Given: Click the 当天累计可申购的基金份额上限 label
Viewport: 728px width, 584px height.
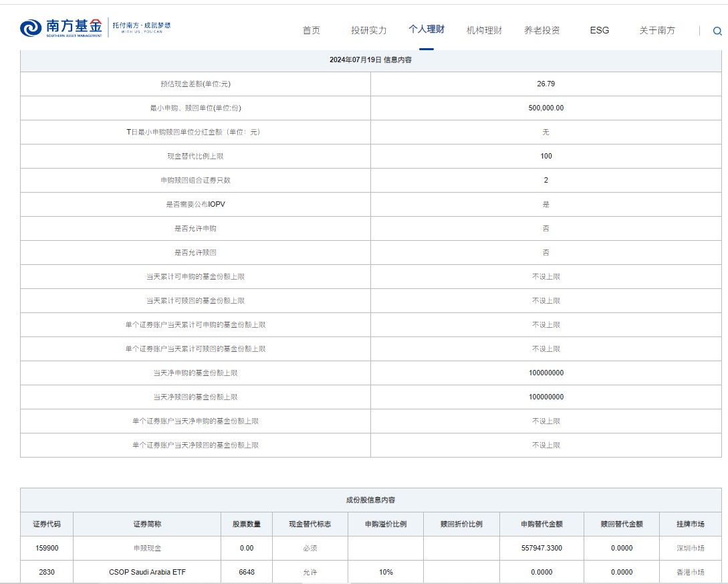Looking at the screenshot, I should click(195, 277).
